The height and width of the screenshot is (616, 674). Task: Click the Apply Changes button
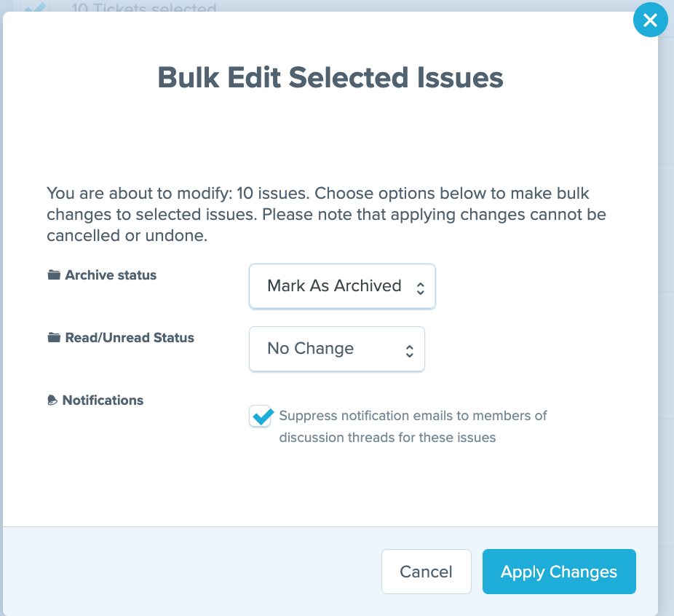point(559,572)
